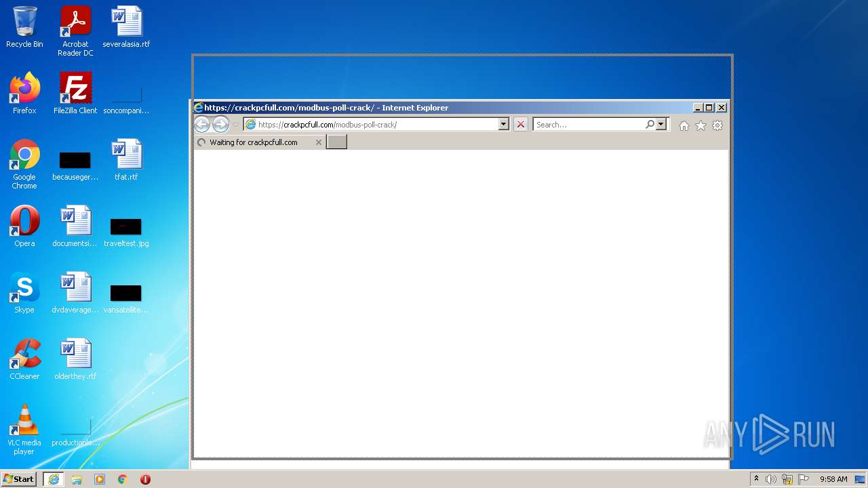Image resolution: width=868 pixels, height=488 pixels.
Task: Click Chrome icon in taskbar
Action: pos(123,479)
